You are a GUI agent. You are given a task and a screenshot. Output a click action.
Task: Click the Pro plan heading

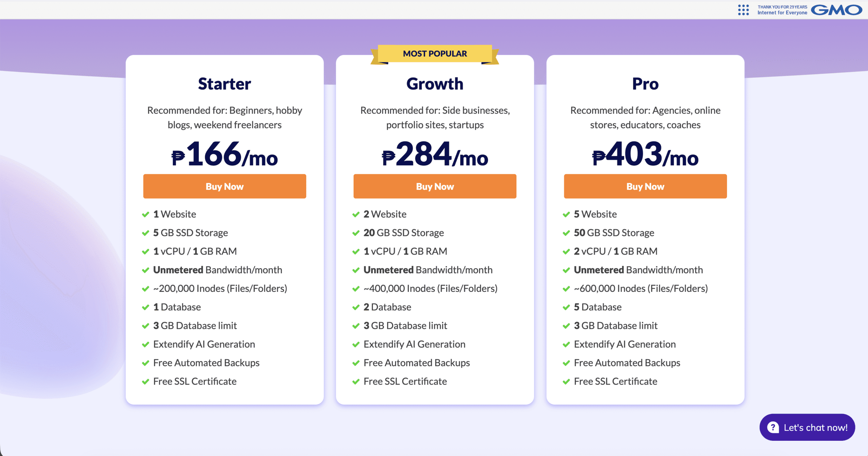click(645, 84)
